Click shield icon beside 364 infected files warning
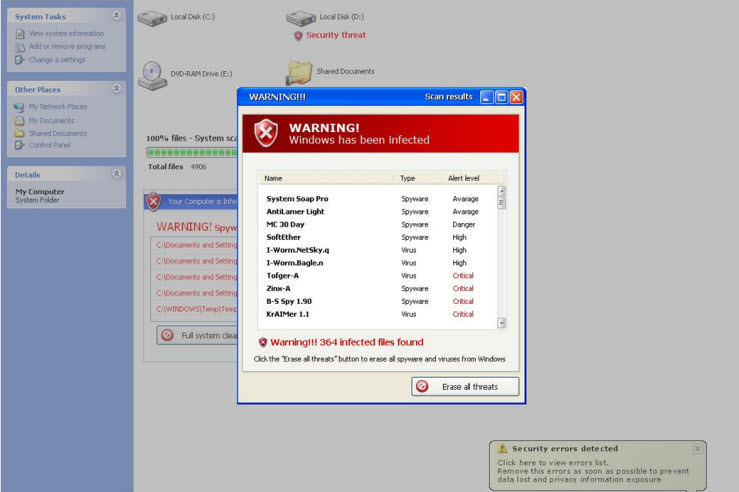 [263, 343]
